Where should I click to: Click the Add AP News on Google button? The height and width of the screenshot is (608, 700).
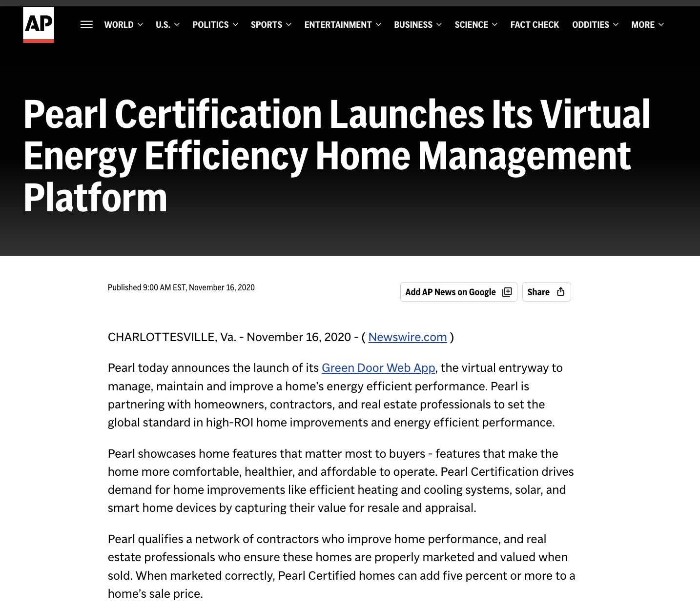(x=458, y=291)
